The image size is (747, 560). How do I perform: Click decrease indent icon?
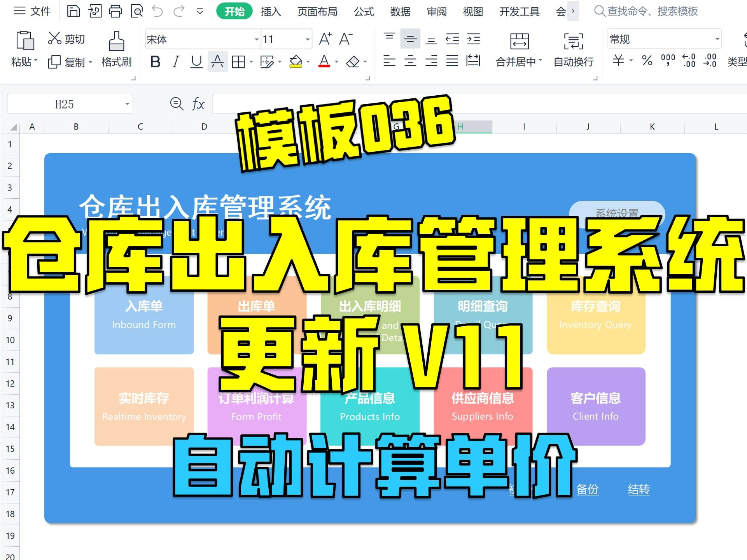(452, 38)
